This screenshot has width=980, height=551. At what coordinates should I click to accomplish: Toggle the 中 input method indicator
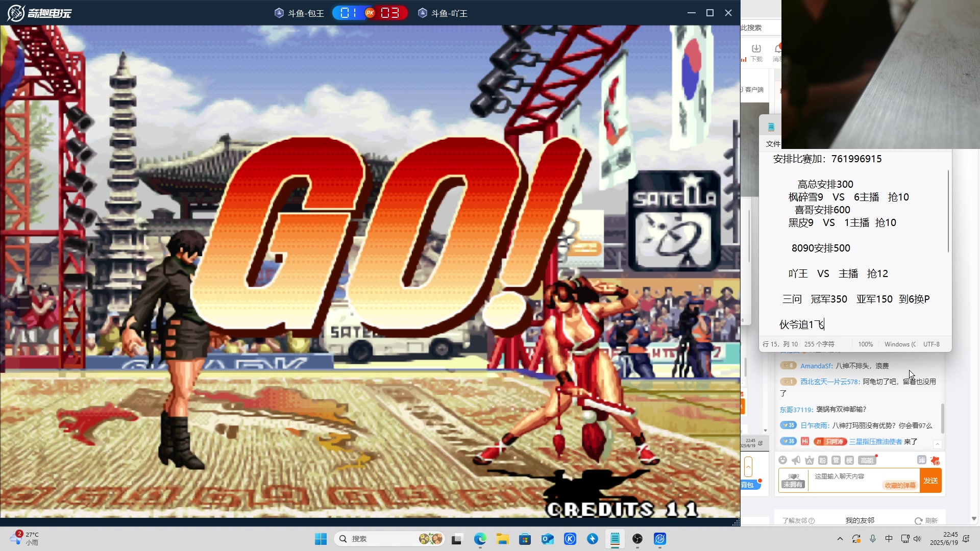[x=889, y=539]
